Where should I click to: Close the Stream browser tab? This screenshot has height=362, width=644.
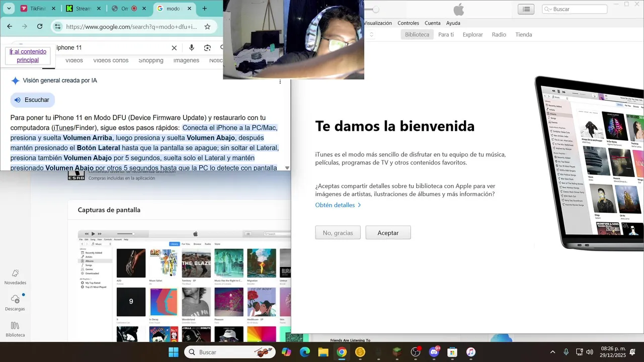pos(99,9)
